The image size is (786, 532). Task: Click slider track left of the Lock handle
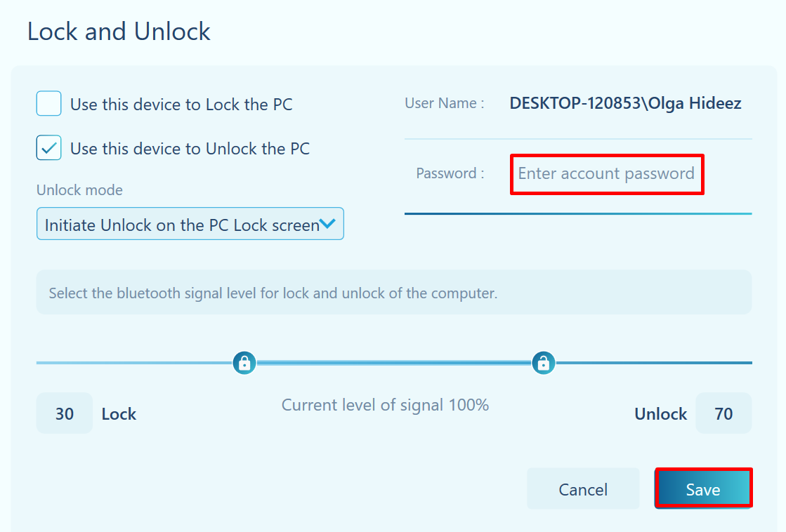133,363
